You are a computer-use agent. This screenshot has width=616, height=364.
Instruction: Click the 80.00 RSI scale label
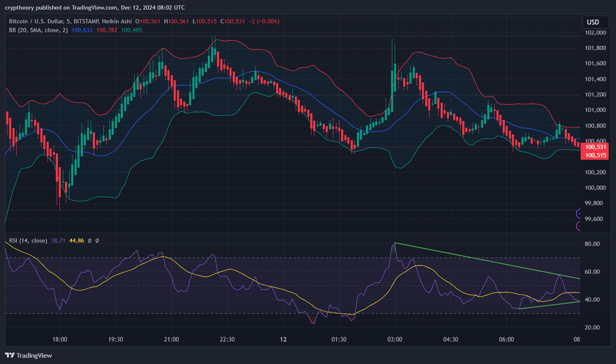592,244
